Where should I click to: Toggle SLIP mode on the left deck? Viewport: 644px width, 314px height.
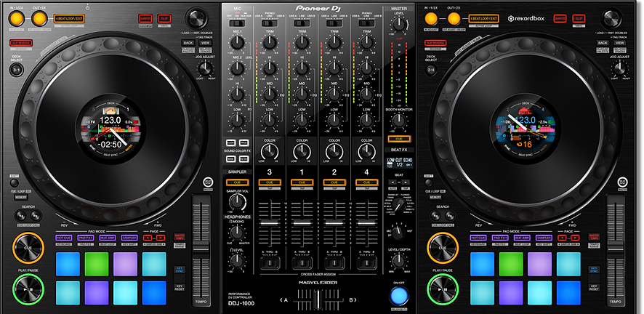point(165,18)
